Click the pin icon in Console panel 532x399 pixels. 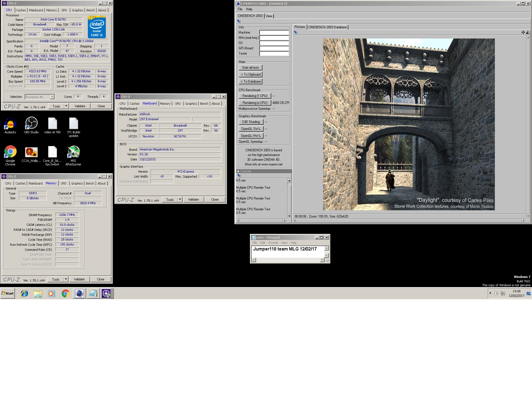point(239,176)
